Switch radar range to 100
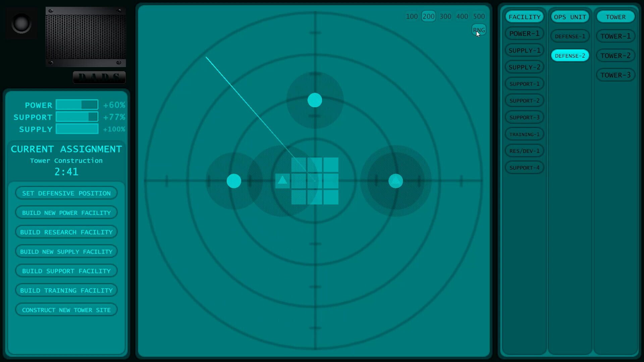 tap(412, 16)
